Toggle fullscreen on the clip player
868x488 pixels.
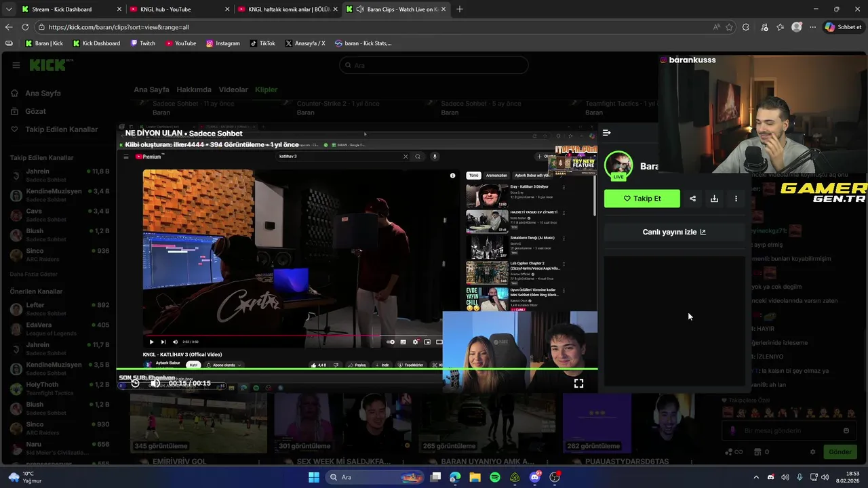tap(578, 383)
